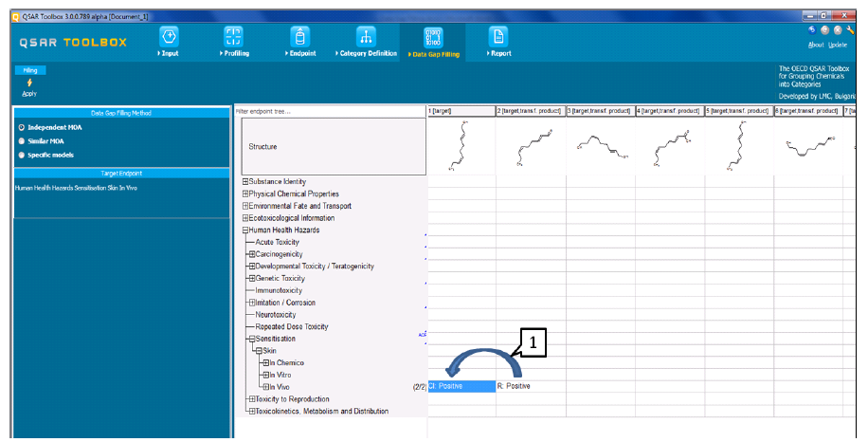Open the Profiling module

pos(234,42)
